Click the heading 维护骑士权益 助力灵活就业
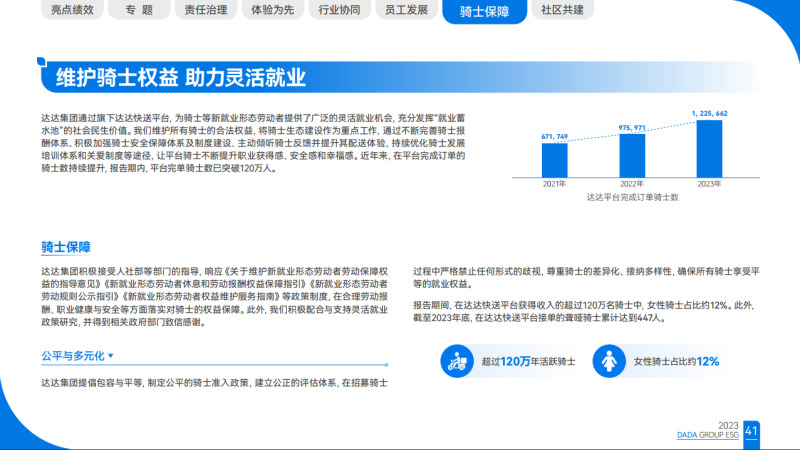 (181, 77)
